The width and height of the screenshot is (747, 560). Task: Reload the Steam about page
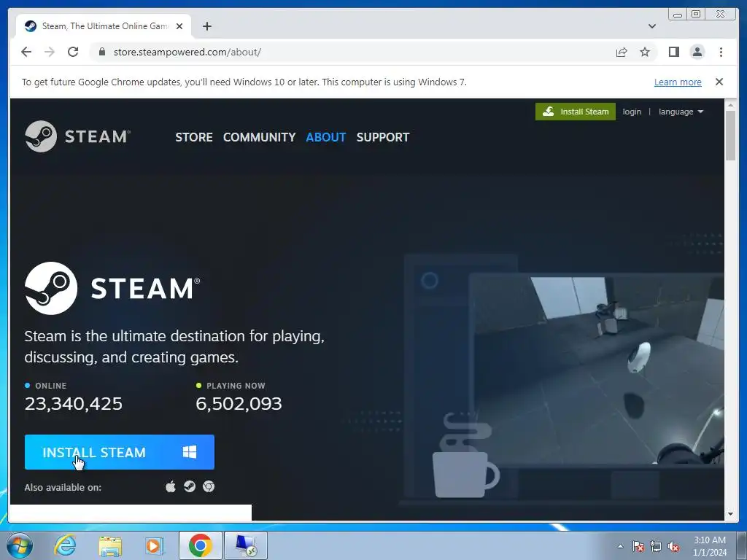pos(73,52)
